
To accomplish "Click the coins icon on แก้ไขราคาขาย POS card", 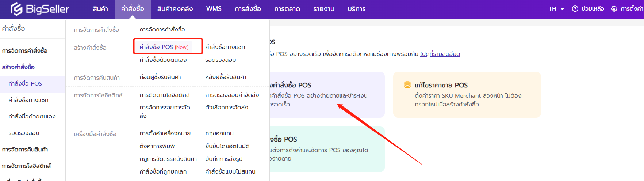I will pyautogui.click(x=407, y=85).
